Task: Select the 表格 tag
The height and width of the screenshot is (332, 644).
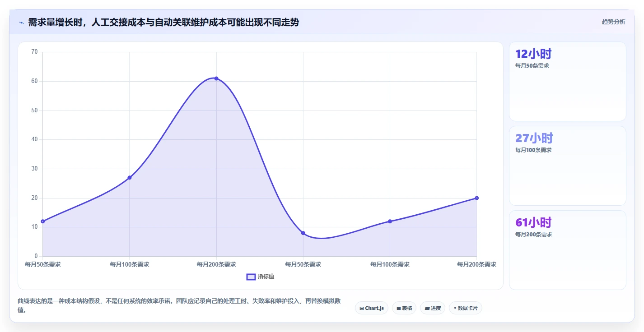Action: click(x=404, y=308)
